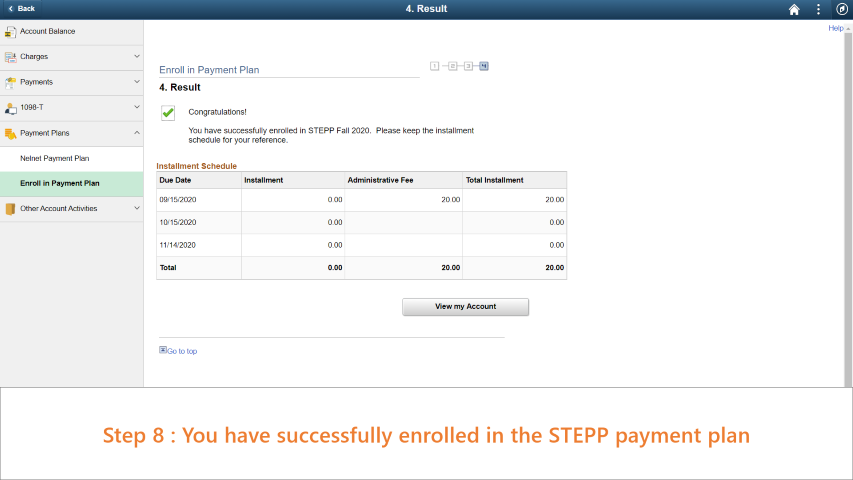853x480 pixels.
Task: Expand the Charges section chevron
Action: [x=137, y=56]
